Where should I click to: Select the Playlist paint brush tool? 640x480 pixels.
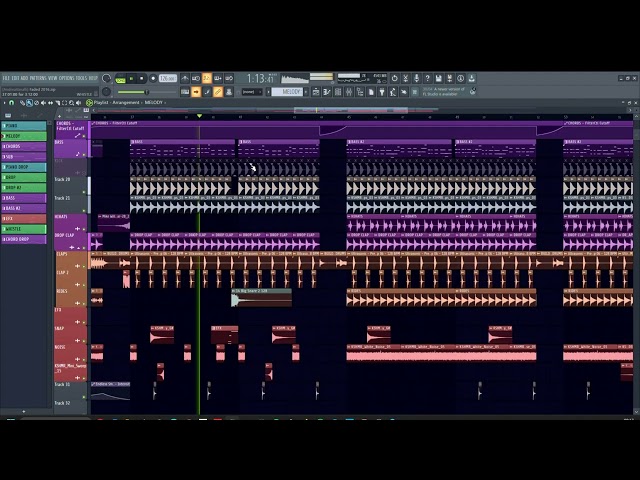(29, 103)
